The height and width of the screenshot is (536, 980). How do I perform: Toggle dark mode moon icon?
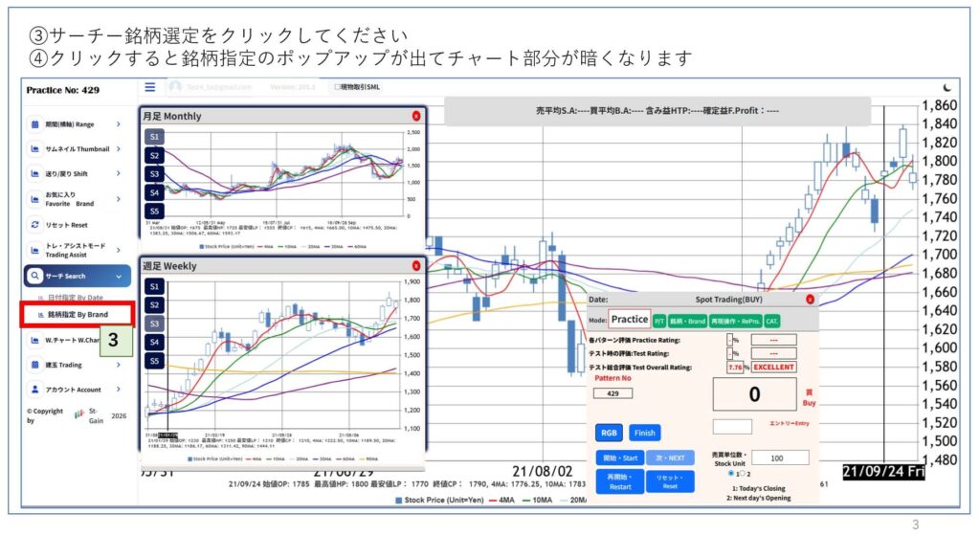click(x=947, y=87)
